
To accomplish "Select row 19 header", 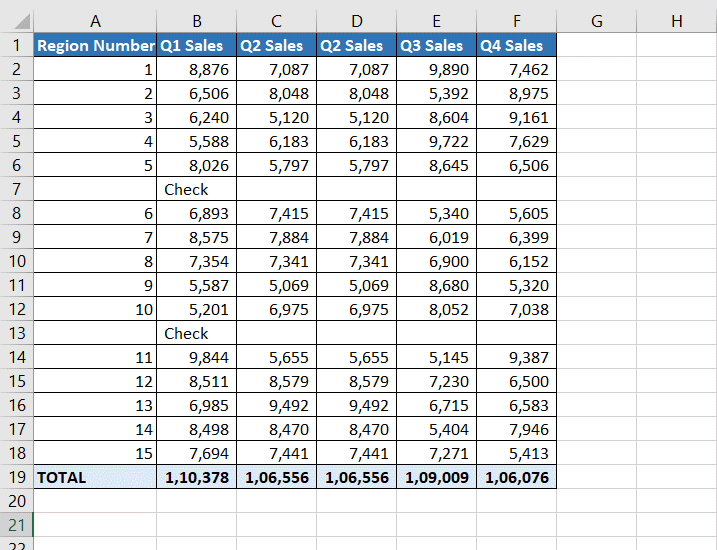I will [16, 477].
